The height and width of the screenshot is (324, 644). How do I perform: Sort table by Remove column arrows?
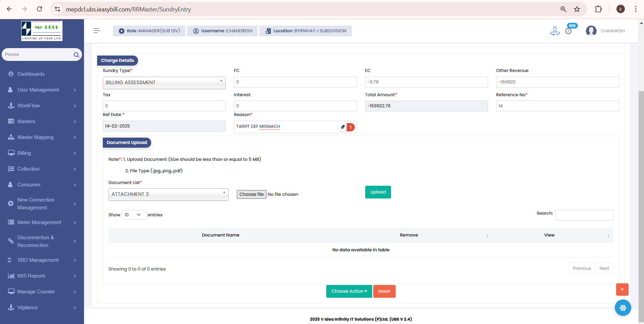click(487, 236)
